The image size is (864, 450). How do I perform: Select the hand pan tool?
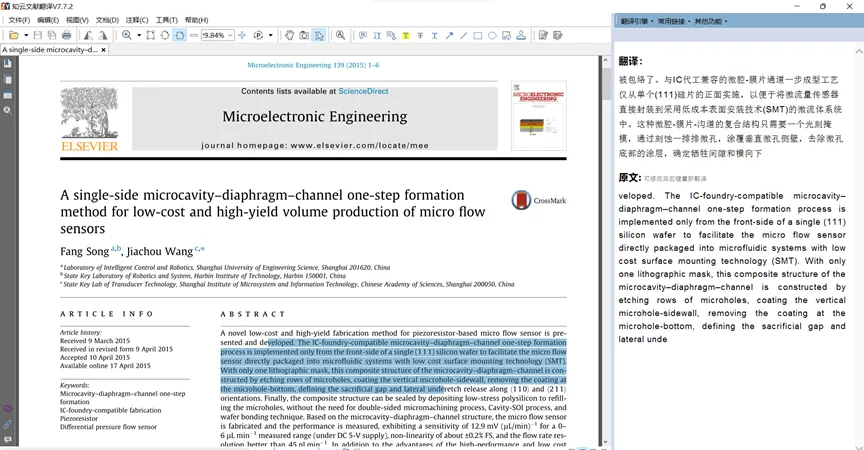(289, 35)
